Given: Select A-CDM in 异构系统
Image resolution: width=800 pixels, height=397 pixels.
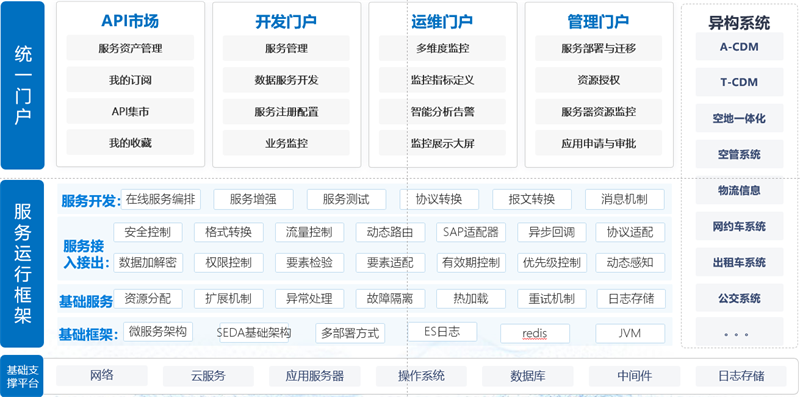Looking at the screenshot, I should (x=739, y=47).
